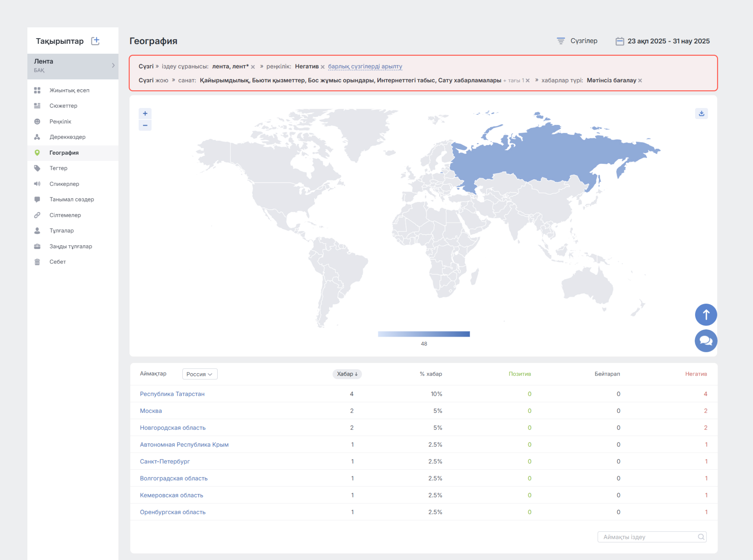
Task: Remove the Мәтінсіз бағалау filter
Action: tap(640, 81)
